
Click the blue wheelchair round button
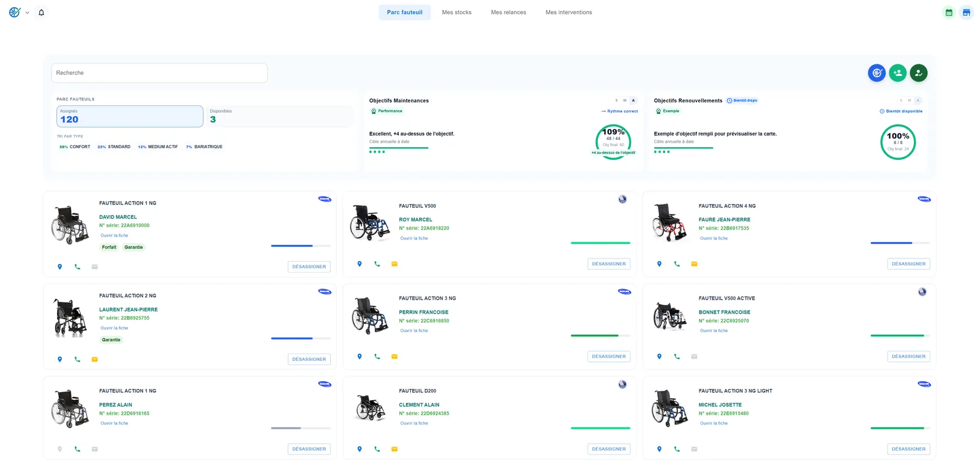(877, 73)
